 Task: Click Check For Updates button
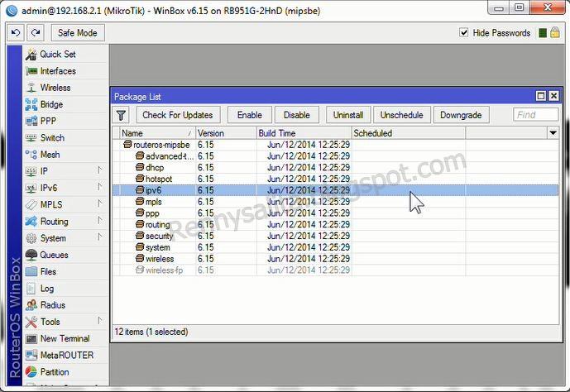click(x=178, y=115)
